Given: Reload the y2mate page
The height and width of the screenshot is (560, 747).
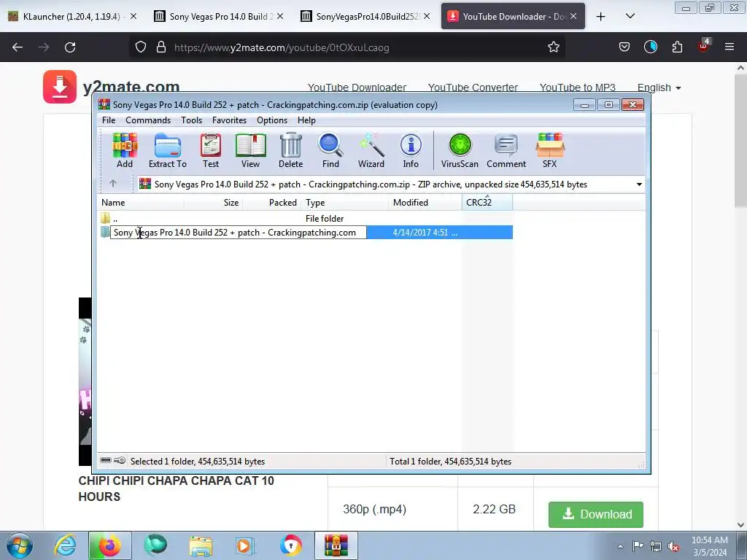Looking at the screenshot, I should click(x=70, y=47).
